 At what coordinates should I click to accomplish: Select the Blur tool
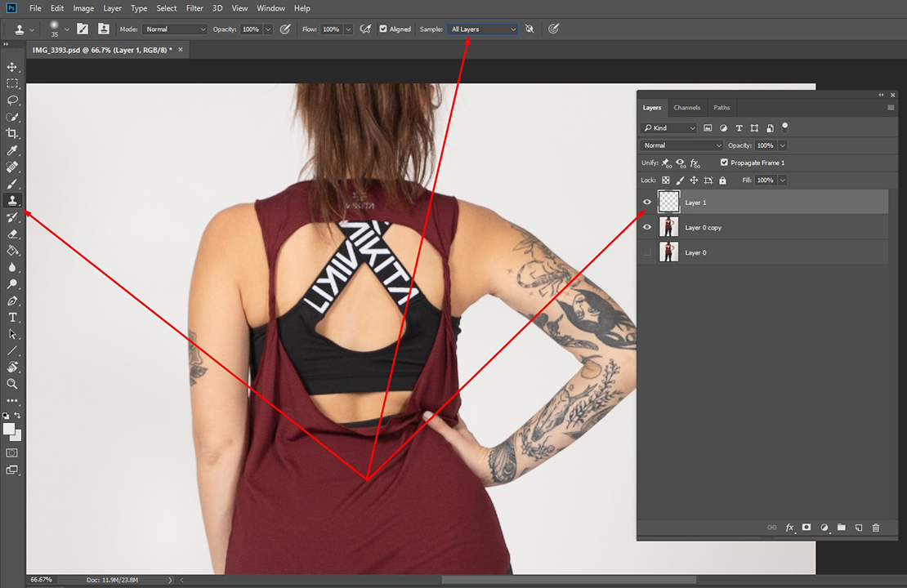(x=12, y=268)
